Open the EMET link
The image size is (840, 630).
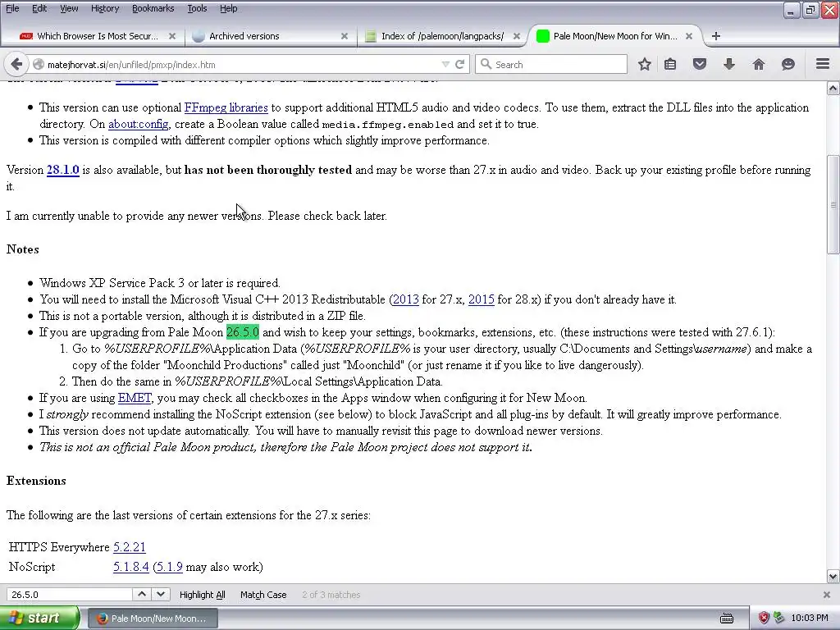click(x=135, y=398)
